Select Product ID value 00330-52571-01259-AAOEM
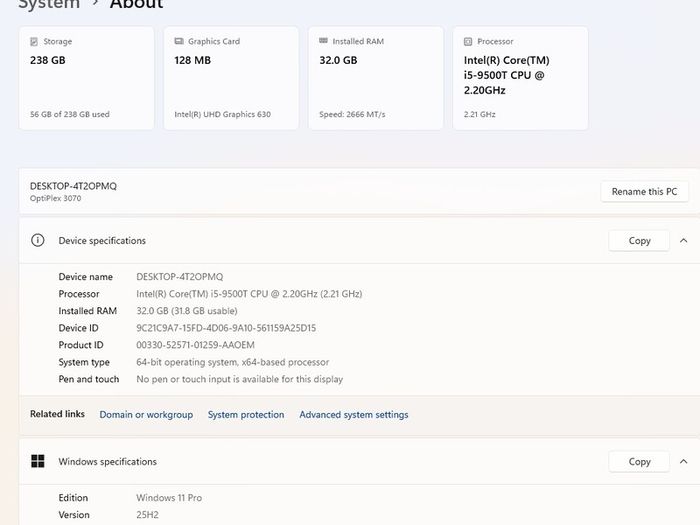This screenshot has width=700, height=525. (195, 345)
